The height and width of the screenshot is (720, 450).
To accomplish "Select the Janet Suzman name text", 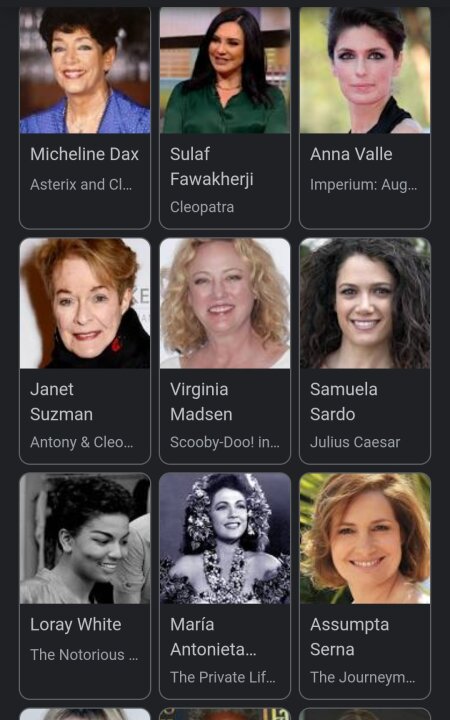I will [62, 402].
